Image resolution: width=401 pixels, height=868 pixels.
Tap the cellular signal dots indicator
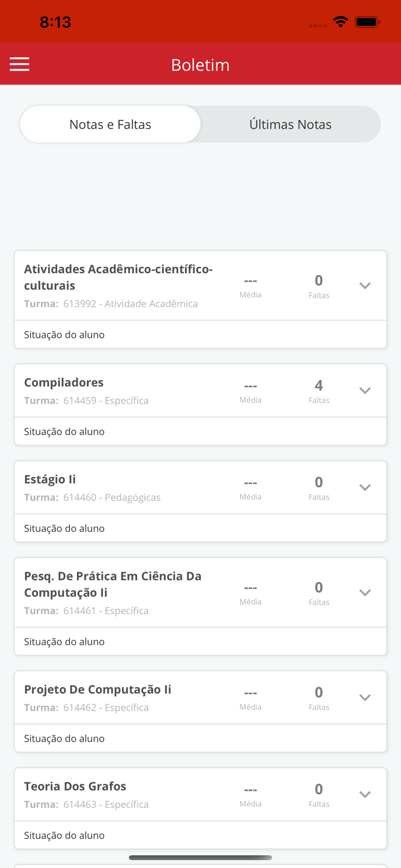point(317,24)
